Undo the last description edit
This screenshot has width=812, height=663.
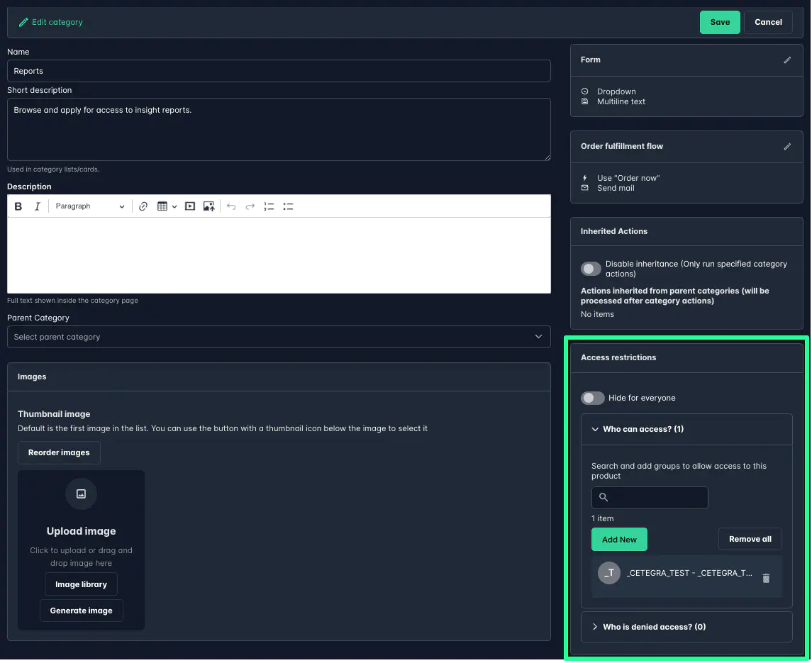232,206
